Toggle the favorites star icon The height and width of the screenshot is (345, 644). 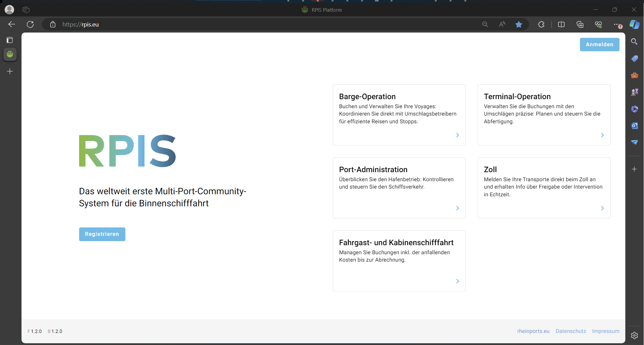pos(519,24)
